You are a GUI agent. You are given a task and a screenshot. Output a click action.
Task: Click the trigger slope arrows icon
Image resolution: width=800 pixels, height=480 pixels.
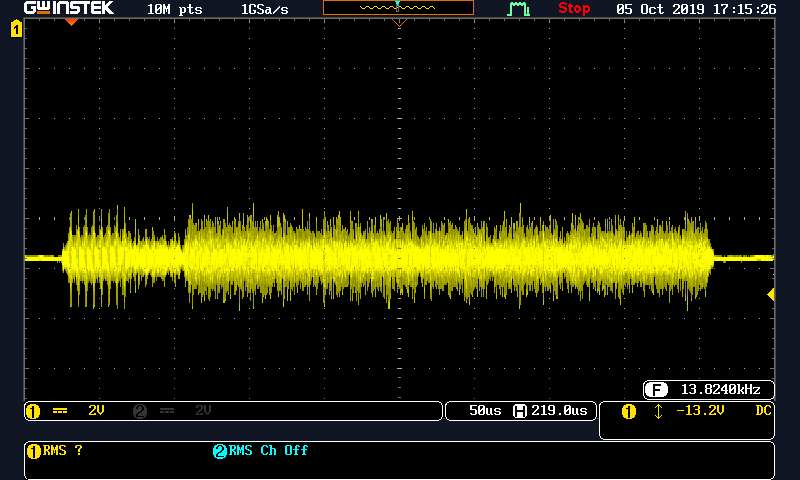coord(657,411)
